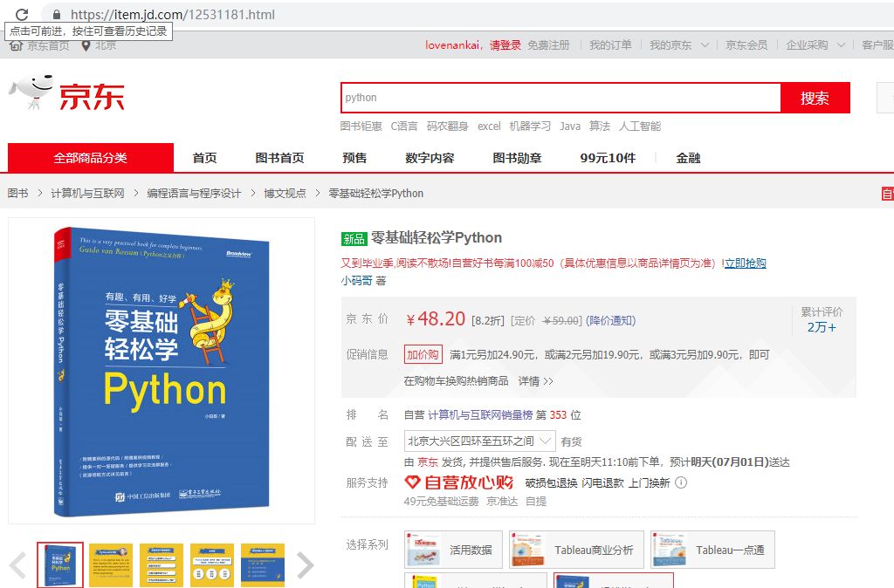This screenshot has width=894, height=588.
Task: Open the 图书首页 nav tab
Action: [279, 158]
